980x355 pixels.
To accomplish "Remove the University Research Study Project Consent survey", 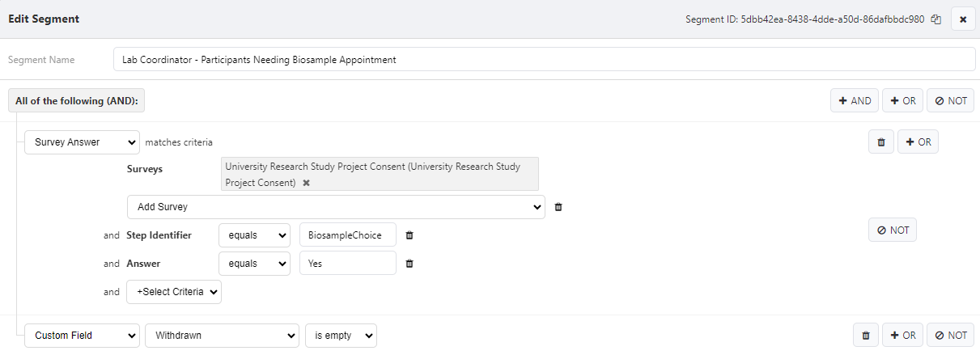I will [306, 183].
